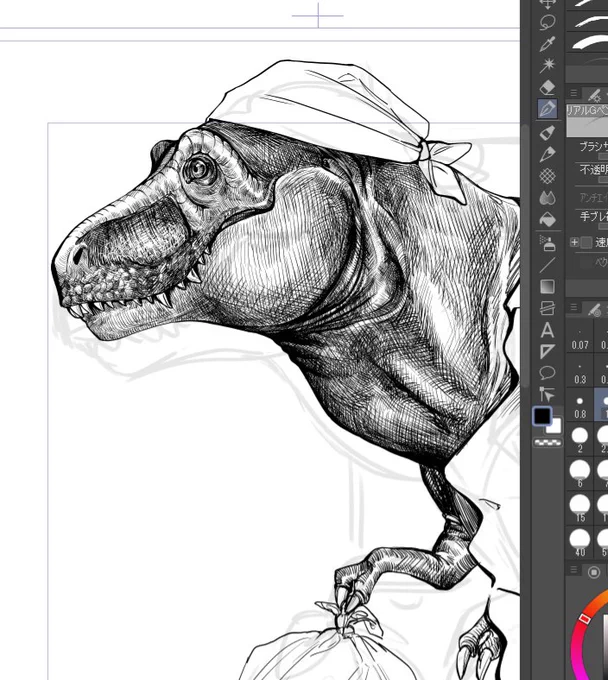Select the Airbrush spray tool
The image size is (608, 680).
coord(547,243)
